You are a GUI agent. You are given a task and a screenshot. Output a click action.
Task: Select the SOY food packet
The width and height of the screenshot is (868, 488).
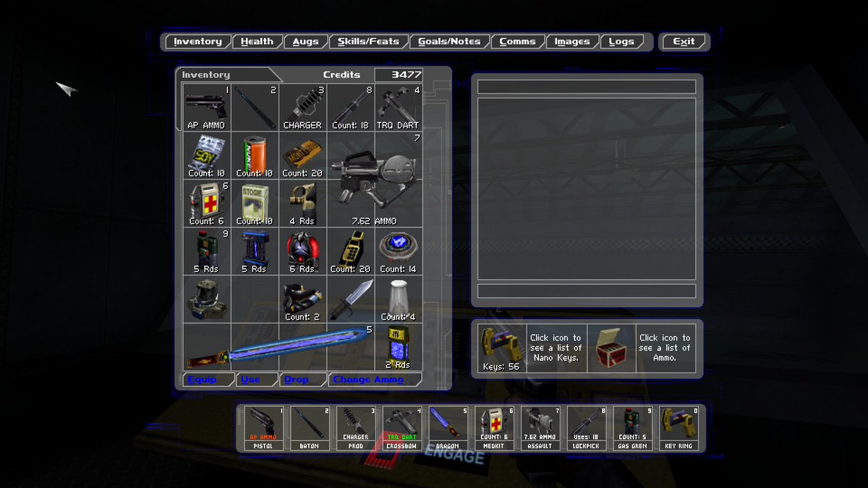[207, 155]
